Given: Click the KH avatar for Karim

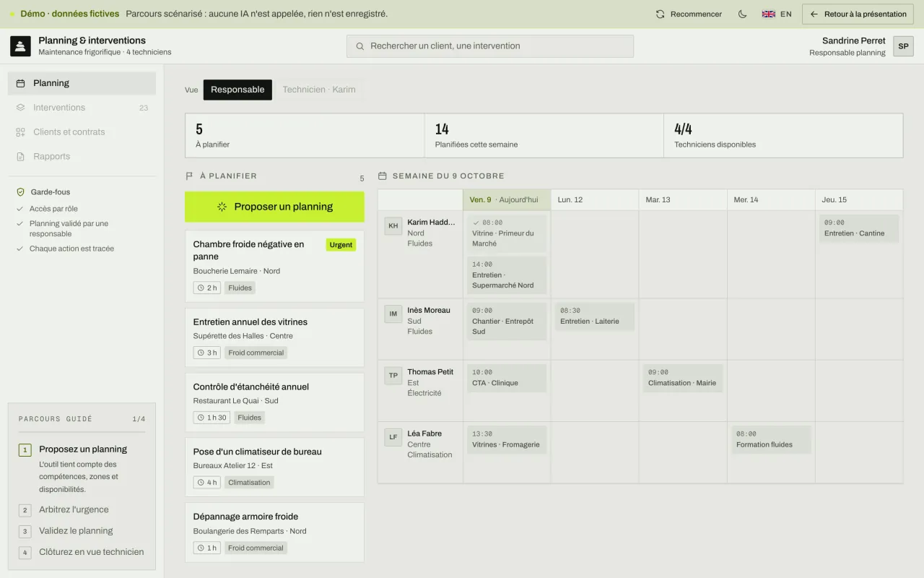Looking at the screenshot, I should click(393, 225).
